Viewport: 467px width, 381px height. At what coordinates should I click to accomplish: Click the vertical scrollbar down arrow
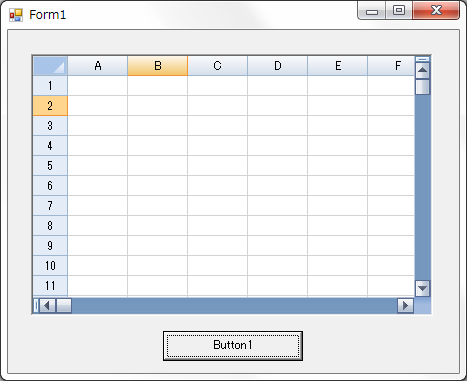[x=423, y=288]
